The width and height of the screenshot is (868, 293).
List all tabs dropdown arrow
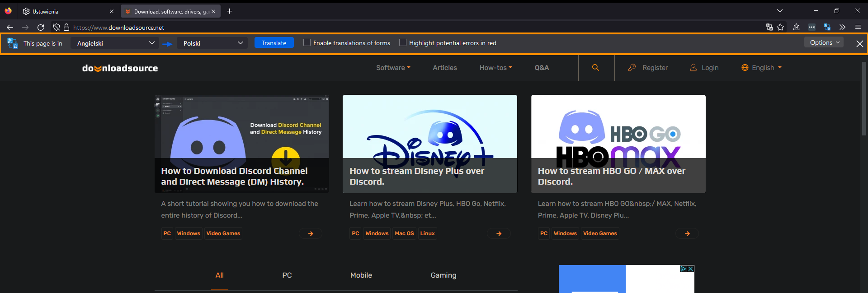[780, 11]
